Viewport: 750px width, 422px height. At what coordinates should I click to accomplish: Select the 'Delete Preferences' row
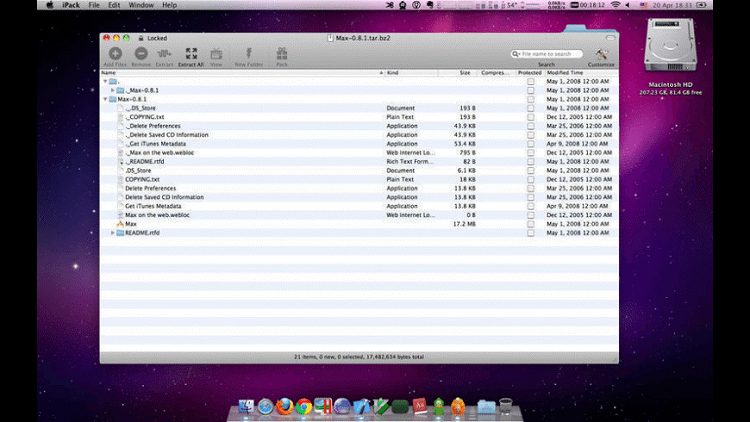(359, 189)
